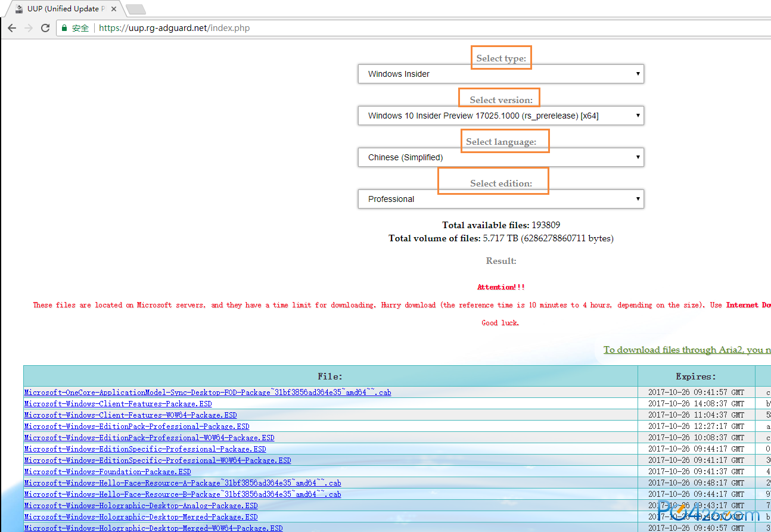
Task: Download Microsoft-Windows-Client-Features-WOW64-Package.ESD
Action: pos(130,415)
